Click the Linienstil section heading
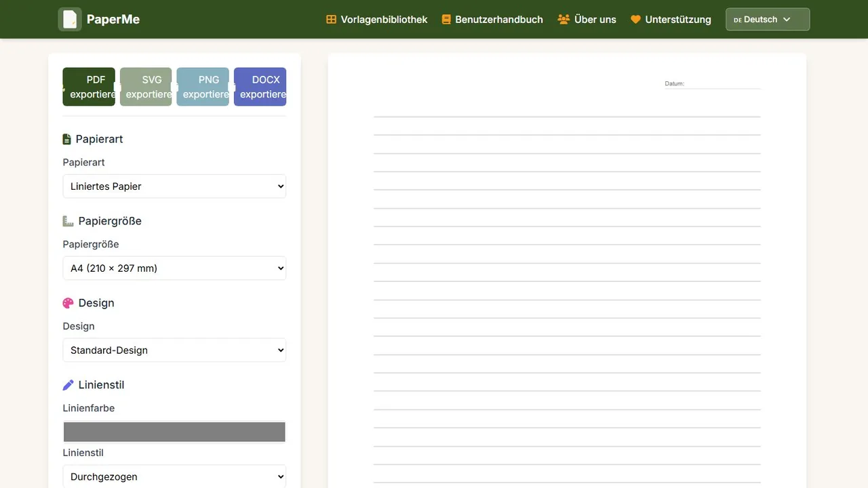The width and height of the screenshot is (868, 488). pyautogui.click(x=101, y=385)
